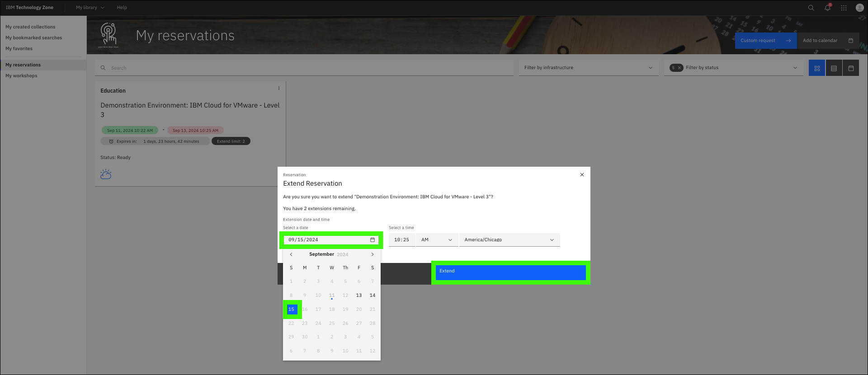Open reservation card overflow menu
Image resolution: width=868 pixels, height=375 pixels.
pos(279,88)
